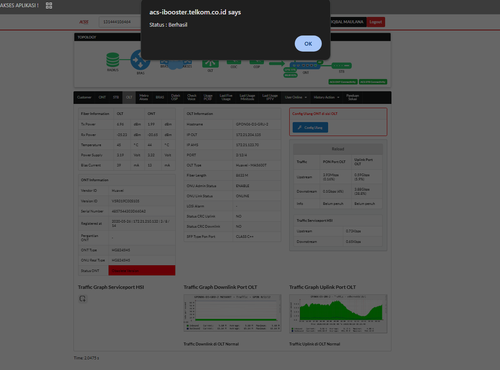Image resolution: width=500 pixels, height=370 pixels.
Task: Open the app grid icon beside AKSES APLIKASI
Action: (x=49, y=5)
